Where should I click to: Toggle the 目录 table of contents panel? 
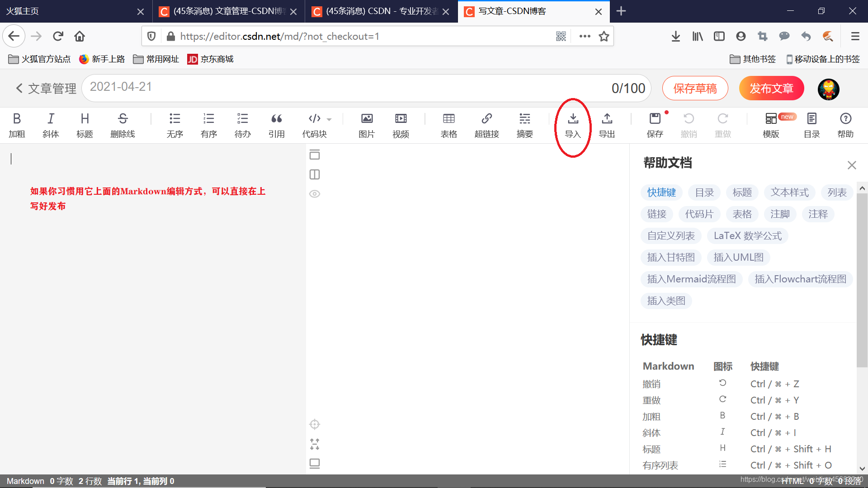pyautogui.click(x=811, y=119)
